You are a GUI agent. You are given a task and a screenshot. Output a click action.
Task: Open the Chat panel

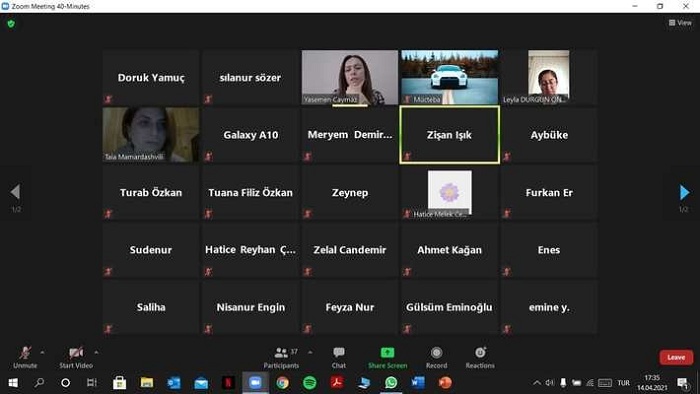339,358
